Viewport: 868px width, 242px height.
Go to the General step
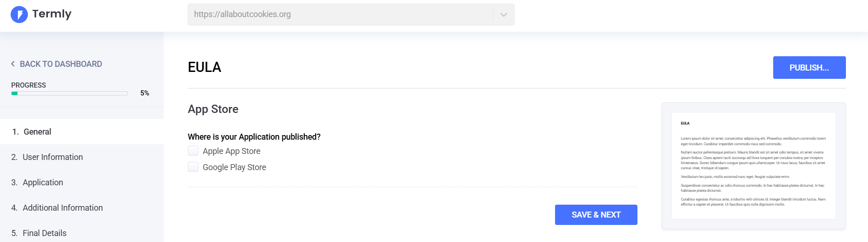pyautogui.click(x=82, y=132)
